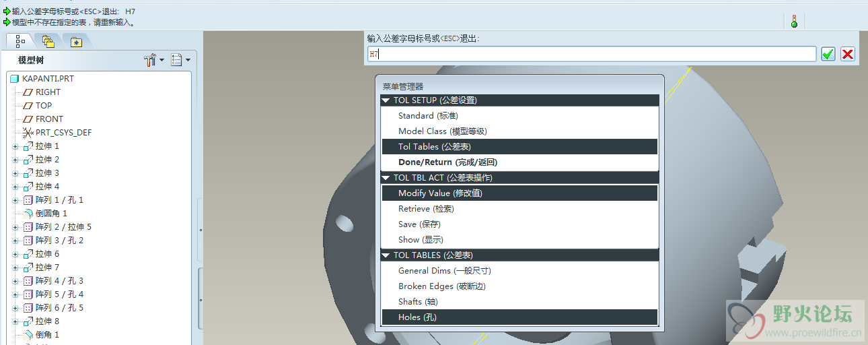Screen dimensions: 868x345
Task: Select the FRONT datum plane
Action: [49, 119]
